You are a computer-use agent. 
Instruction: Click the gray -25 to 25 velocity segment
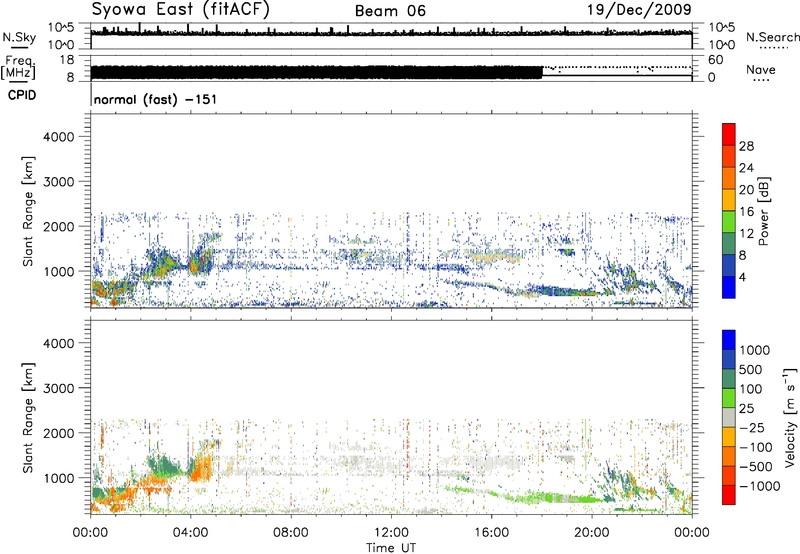[729, 417]
